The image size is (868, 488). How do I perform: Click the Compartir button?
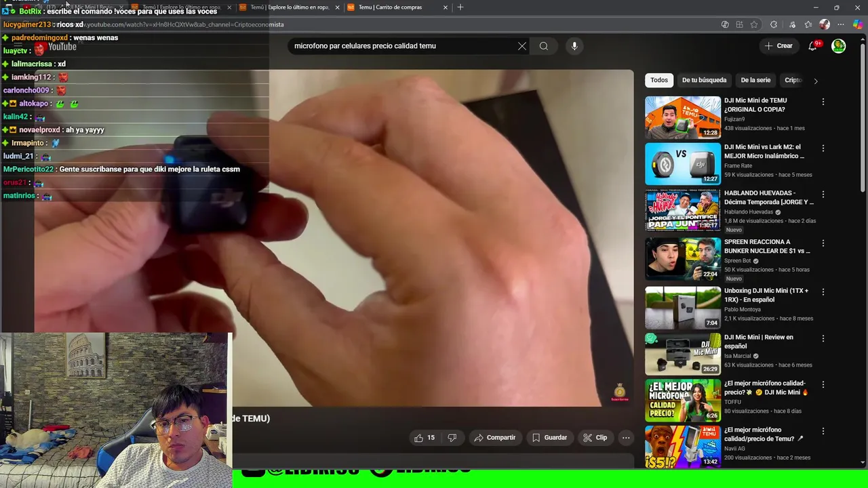click(494, 438)
